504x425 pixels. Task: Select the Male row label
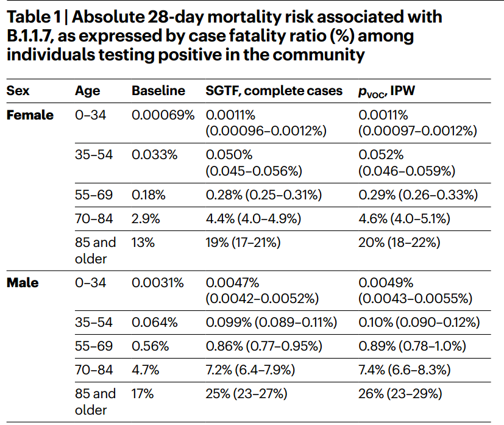coord(23,283)
